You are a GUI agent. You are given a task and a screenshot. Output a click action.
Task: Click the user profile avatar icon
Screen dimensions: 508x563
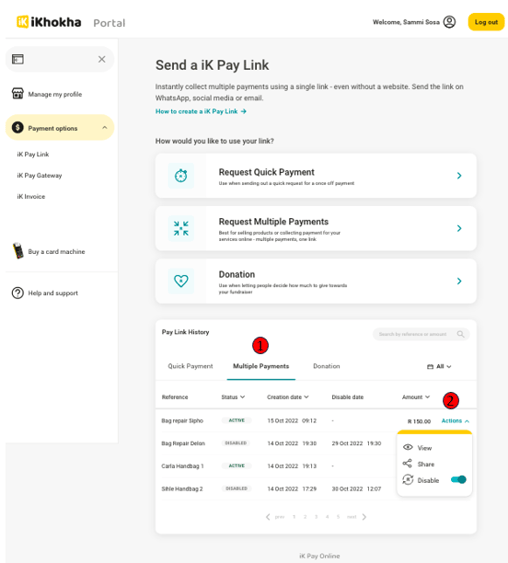click(x=449, y=22)
